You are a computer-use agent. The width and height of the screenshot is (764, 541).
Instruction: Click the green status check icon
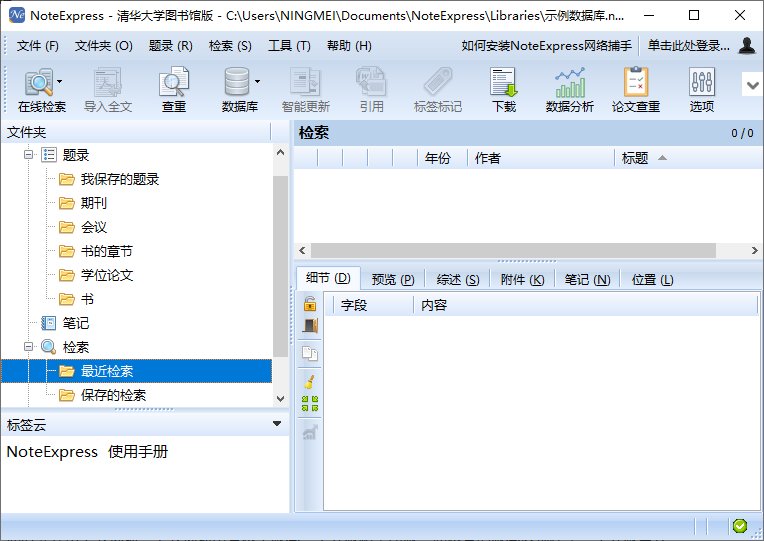pos(740,526)
